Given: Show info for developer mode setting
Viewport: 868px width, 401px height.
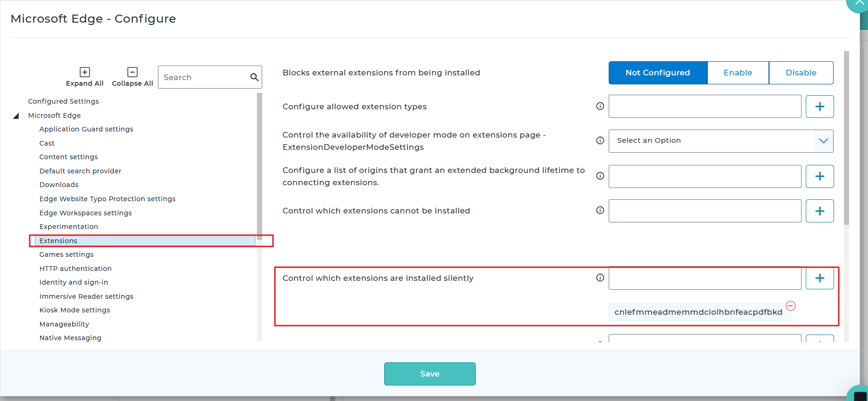Looking at the screenshot, I should pos(600,140).
